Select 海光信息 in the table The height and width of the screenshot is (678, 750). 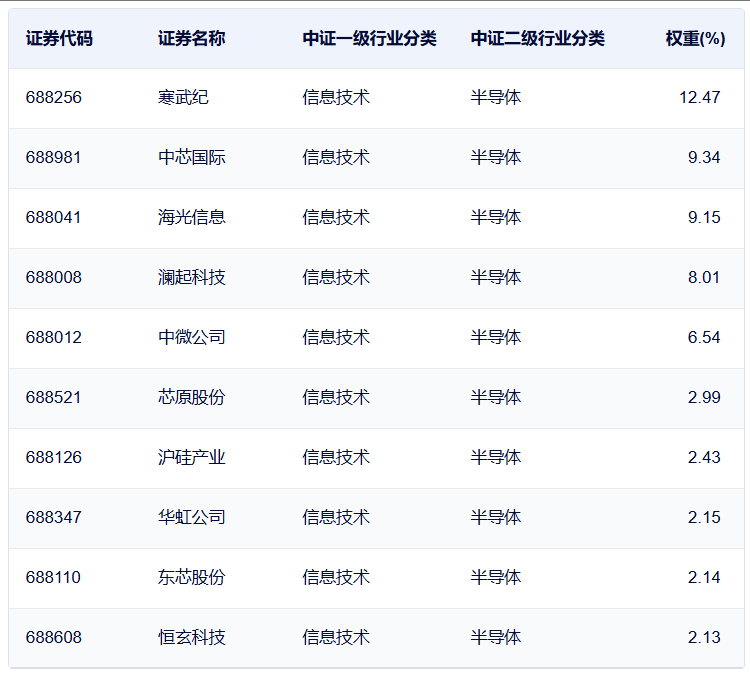(191, 218)
